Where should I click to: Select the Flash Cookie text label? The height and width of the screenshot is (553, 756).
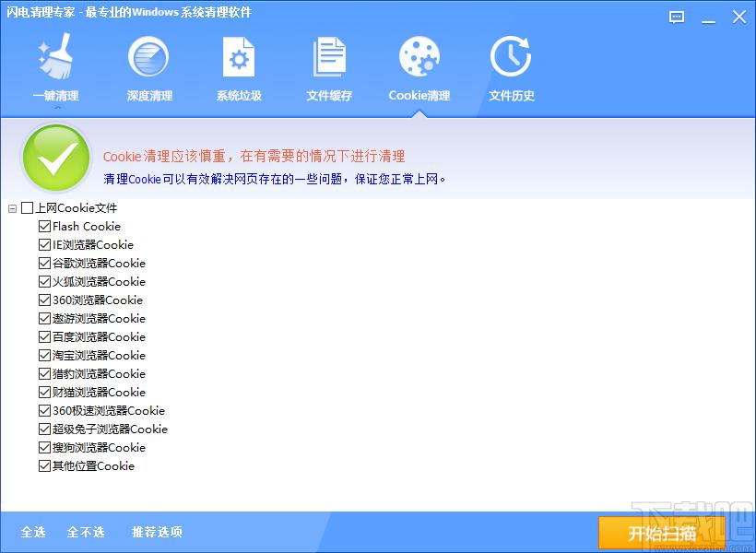[87, 226]
